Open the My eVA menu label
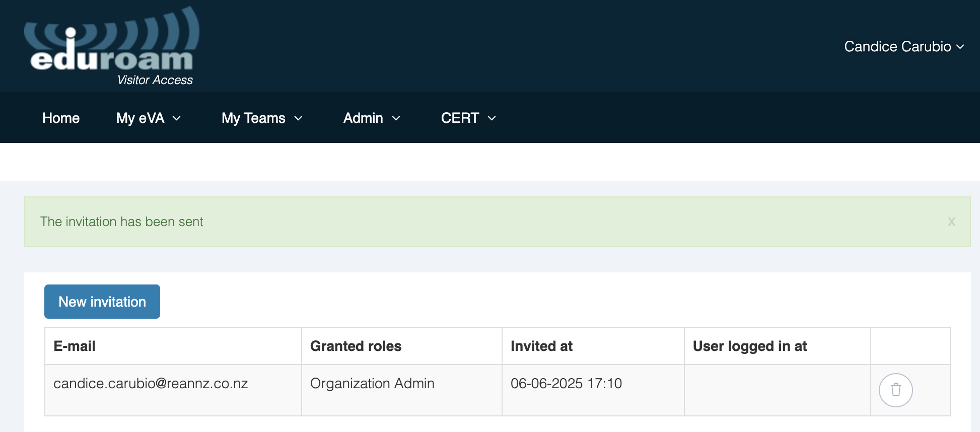Viewport: 980px width, 432px height. tap(140, 118)
